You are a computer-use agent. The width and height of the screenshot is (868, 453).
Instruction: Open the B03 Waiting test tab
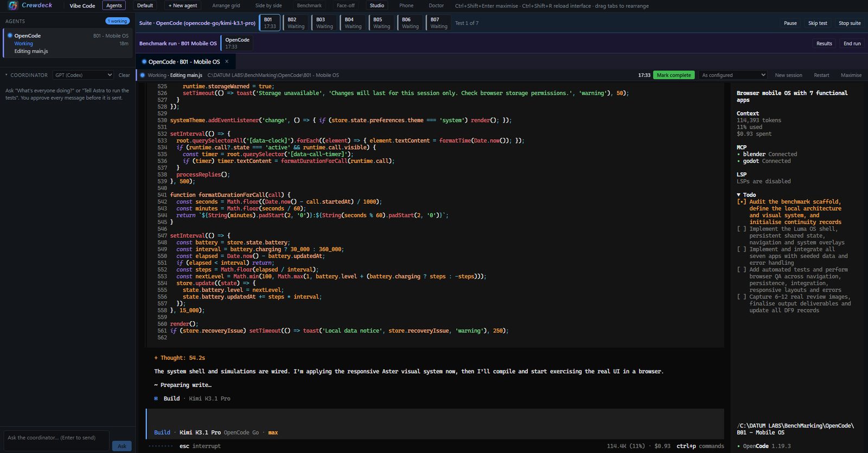pyautogui.click(x=324, y=23)
